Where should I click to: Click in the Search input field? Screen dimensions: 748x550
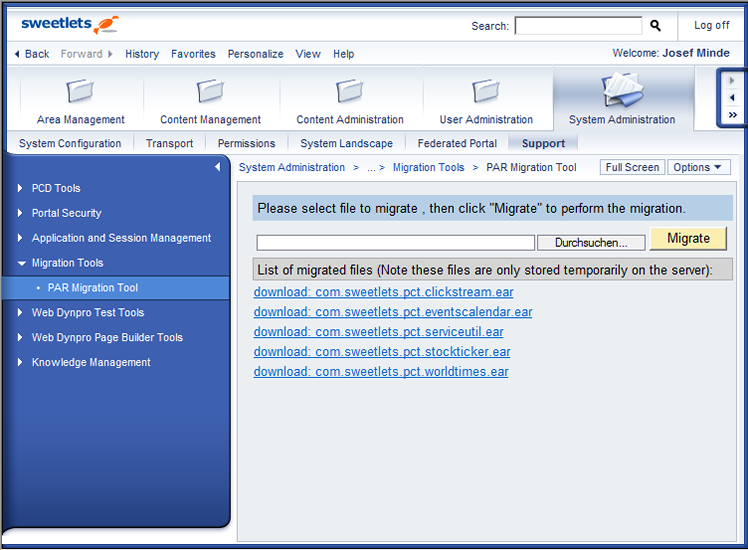[x=578, y=25]
